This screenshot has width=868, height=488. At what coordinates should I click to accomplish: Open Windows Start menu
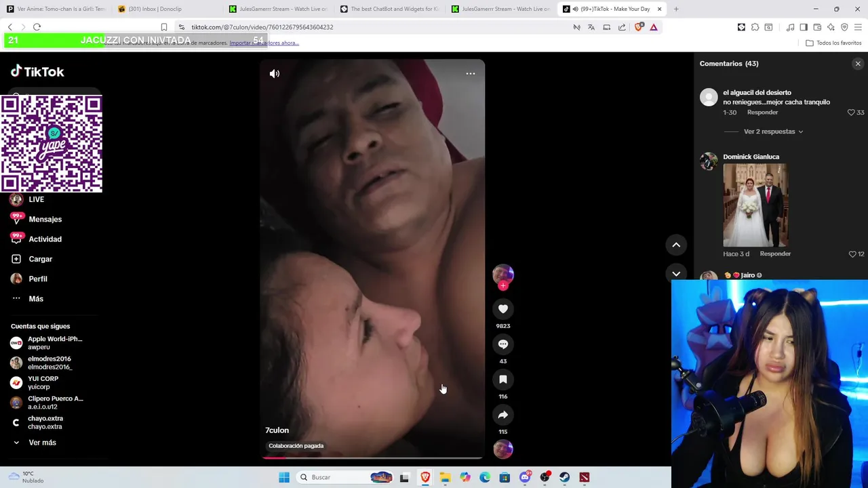pos(284,477)
